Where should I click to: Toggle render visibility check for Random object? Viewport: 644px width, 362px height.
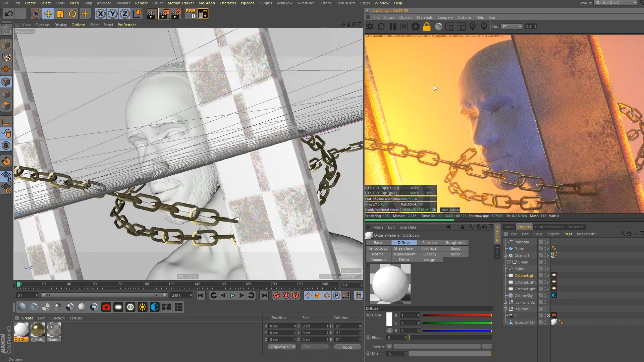548,242
